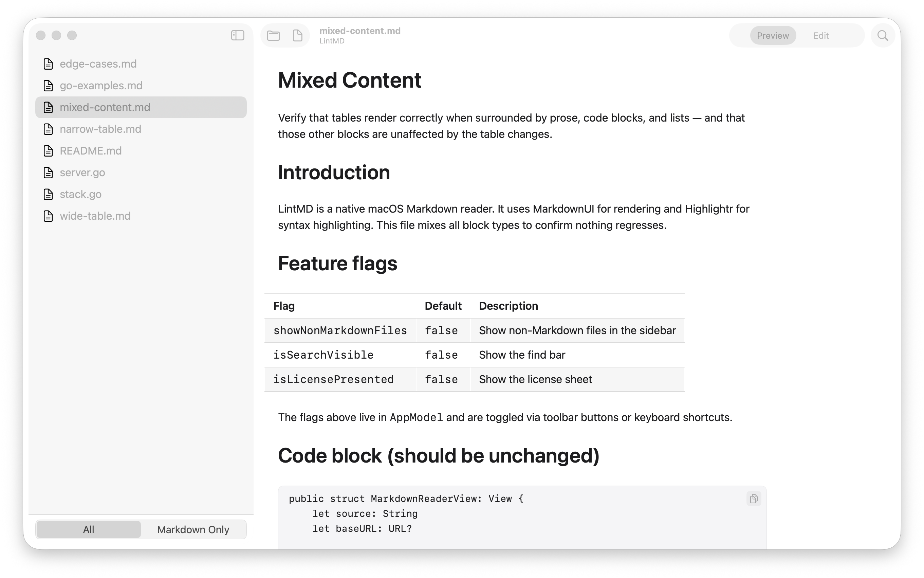Viewport: 924px width, 578px height.
Task: Click file icon beside server.go
Action: coord(48,173)
